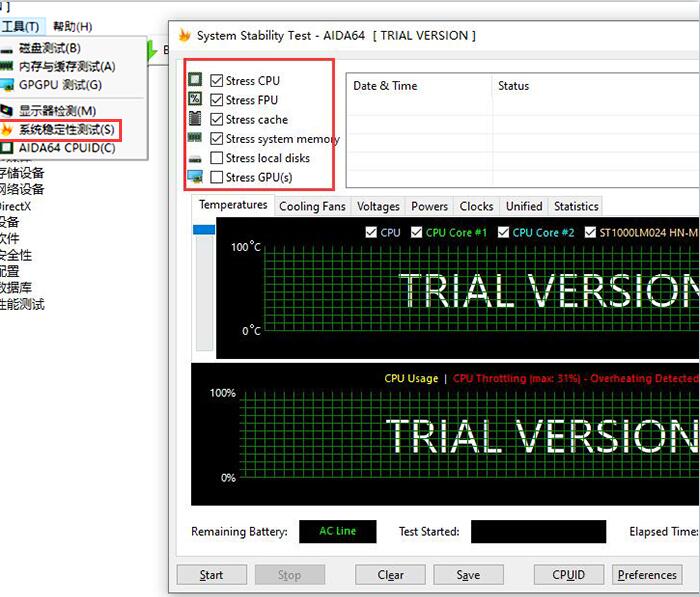Uncheck the Stress CPU checkbox
The width and height of the screenshot is (700, 597).
[x=216, y=81]
